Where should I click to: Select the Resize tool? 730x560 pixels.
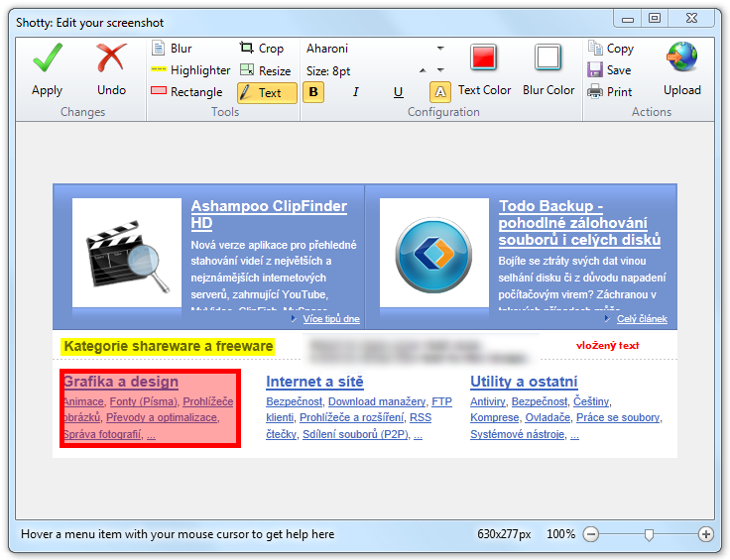pos(266,70)
